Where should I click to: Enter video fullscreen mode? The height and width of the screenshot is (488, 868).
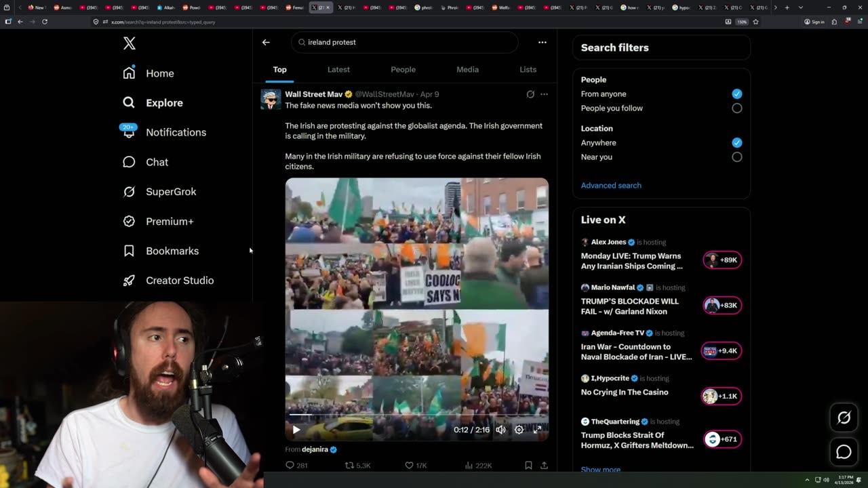(537, 430)
